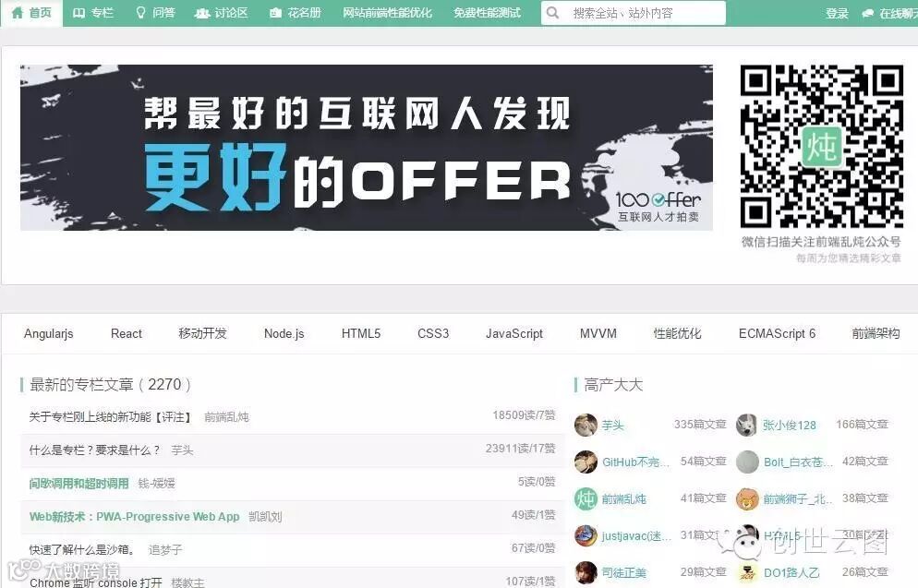Open Bolt_白衣苍... profile link

click(x=798, y=462)
